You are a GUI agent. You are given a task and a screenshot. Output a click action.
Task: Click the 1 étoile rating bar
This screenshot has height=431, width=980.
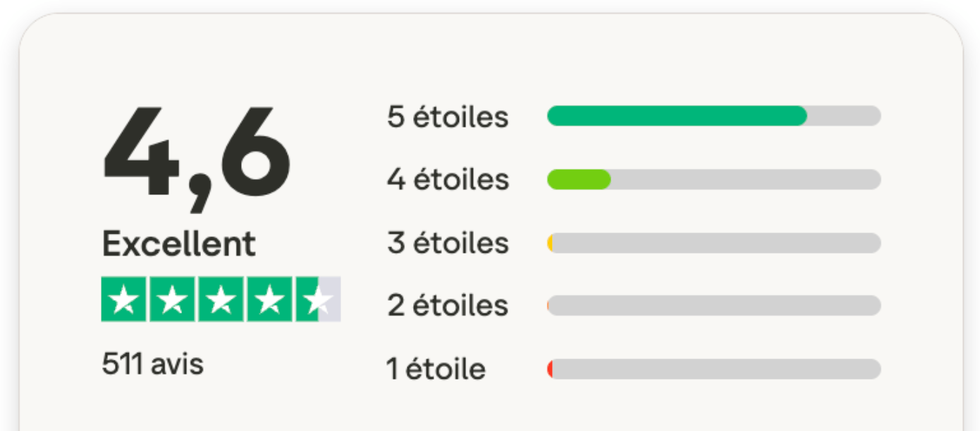[713, 369]
